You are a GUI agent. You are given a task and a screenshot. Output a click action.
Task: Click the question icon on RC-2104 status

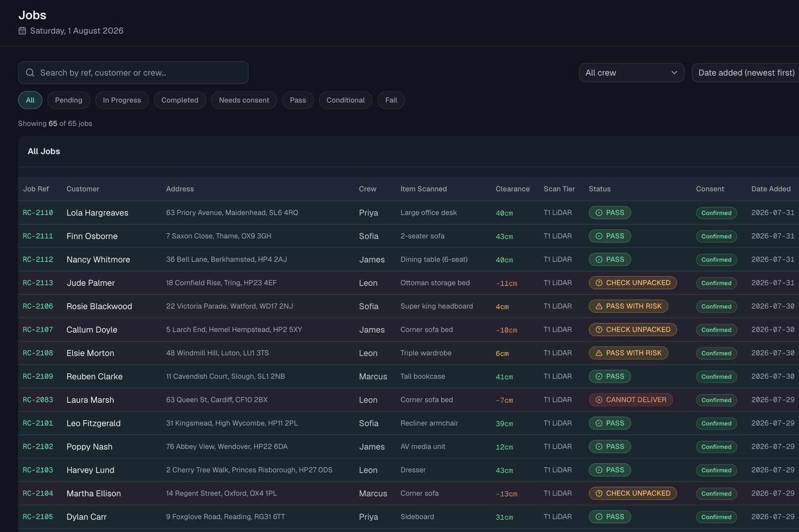[x=599, y=494]
